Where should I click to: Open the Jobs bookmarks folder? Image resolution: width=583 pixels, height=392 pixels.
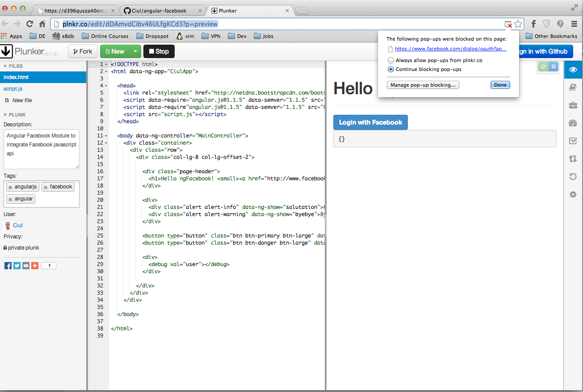coord(263,36)
